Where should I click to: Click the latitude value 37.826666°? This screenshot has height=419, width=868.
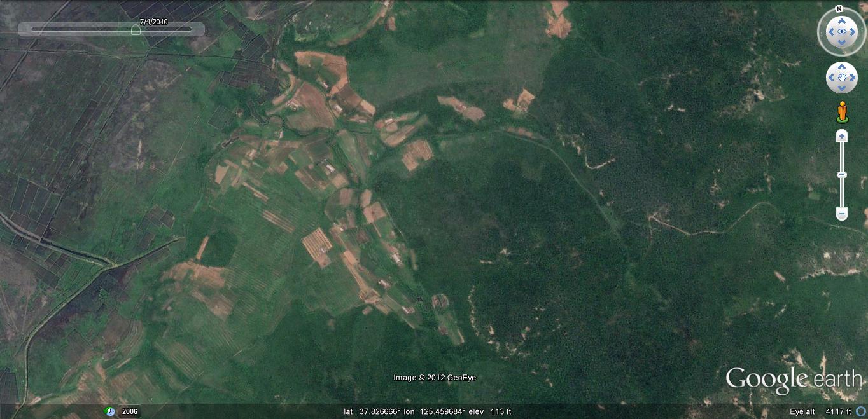pyautogui.click(x=381, y=411)
